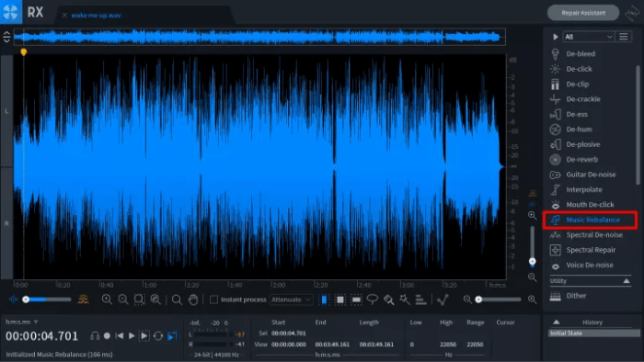Open the De-click module
The image size is (644, 362).
(x=579, y=69)
